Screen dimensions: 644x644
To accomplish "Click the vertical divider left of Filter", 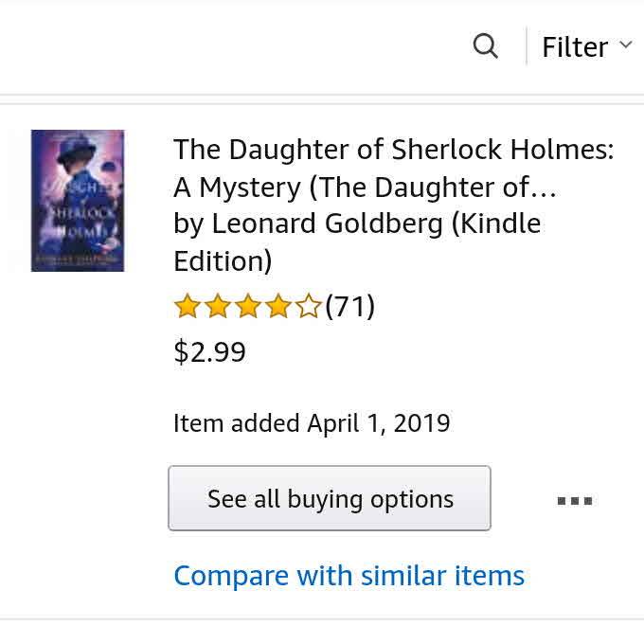I will [x=527, y=45].
